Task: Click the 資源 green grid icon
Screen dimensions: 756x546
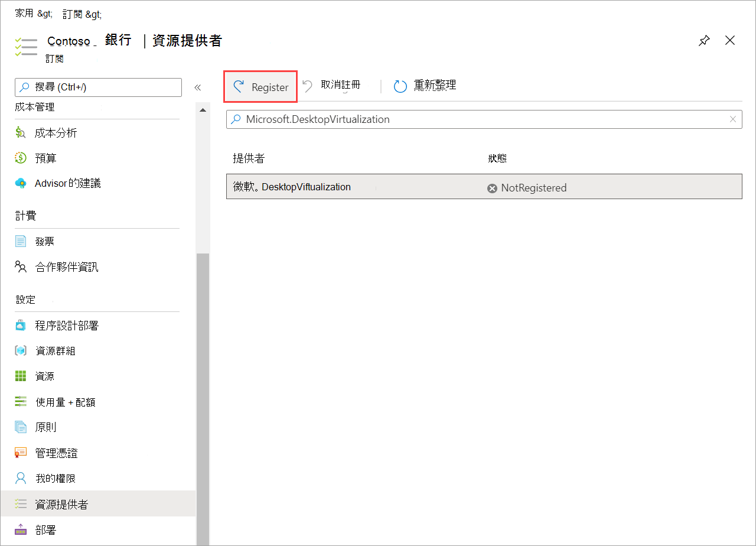Action: (21, 376)
